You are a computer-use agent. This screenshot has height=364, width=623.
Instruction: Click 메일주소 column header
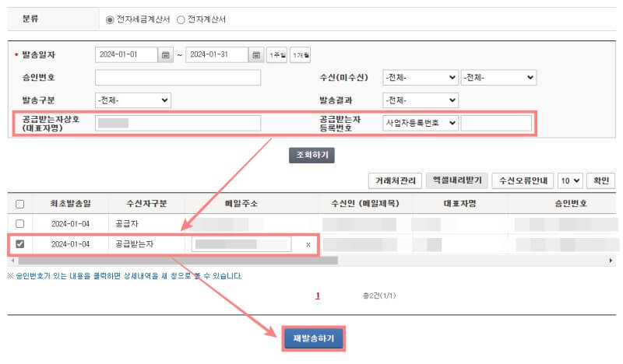pos(241,204)
